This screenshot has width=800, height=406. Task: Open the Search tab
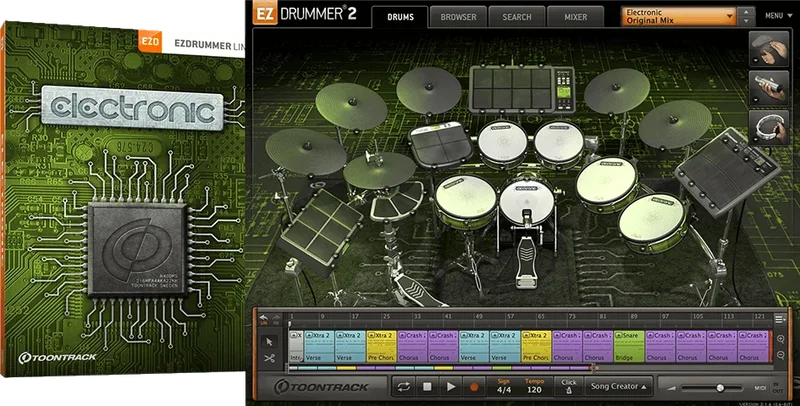517,17
